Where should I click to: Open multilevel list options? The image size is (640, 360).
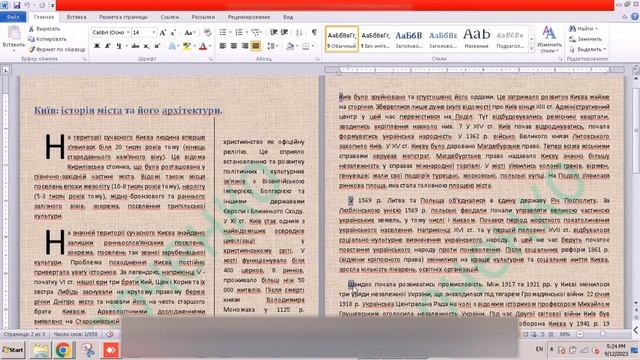pyautogui.click(x=256, y=32)
